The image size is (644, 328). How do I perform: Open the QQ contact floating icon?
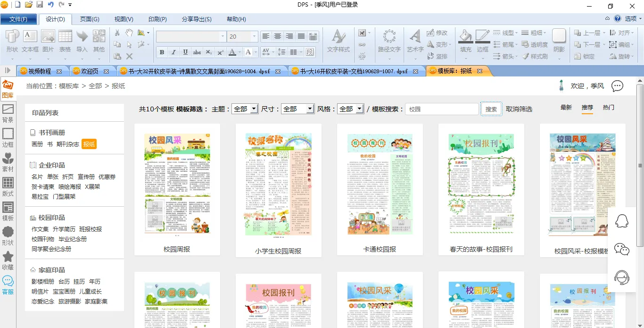click(x=622, y=221)
